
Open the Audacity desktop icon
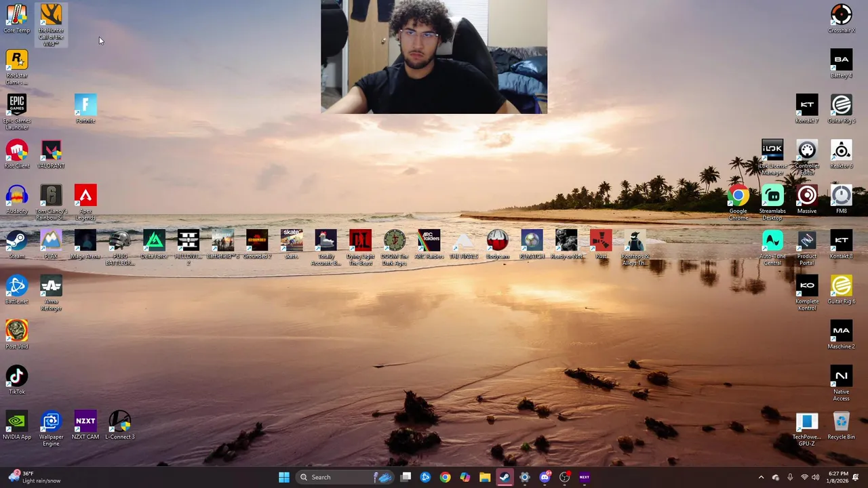point(17,200)
